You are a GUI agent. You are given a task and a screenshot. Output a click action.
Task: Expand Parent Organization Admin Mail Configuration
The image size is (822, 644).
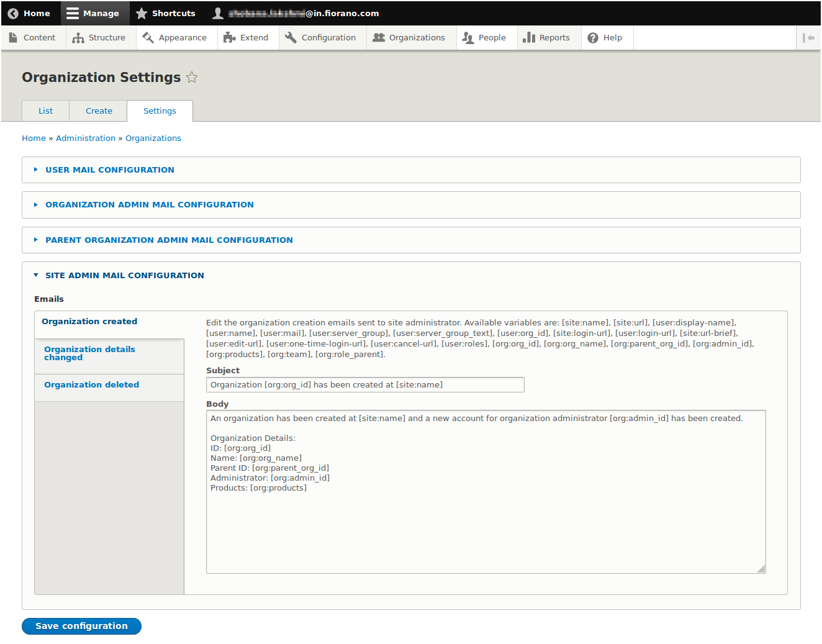(169, 240)
